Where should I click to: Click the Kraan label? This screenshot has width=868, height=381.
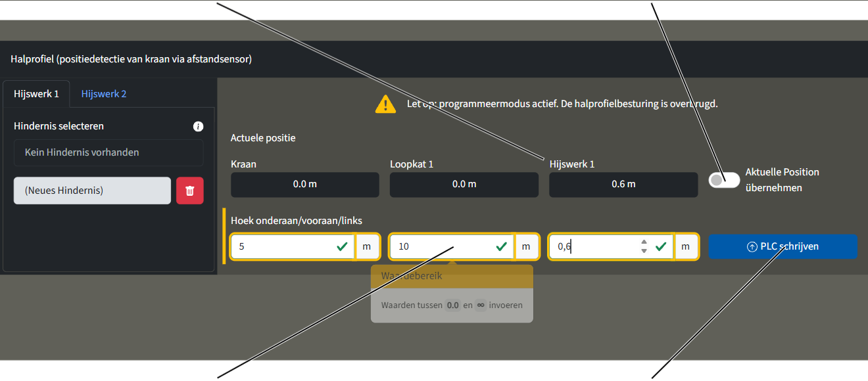(243, 164)
